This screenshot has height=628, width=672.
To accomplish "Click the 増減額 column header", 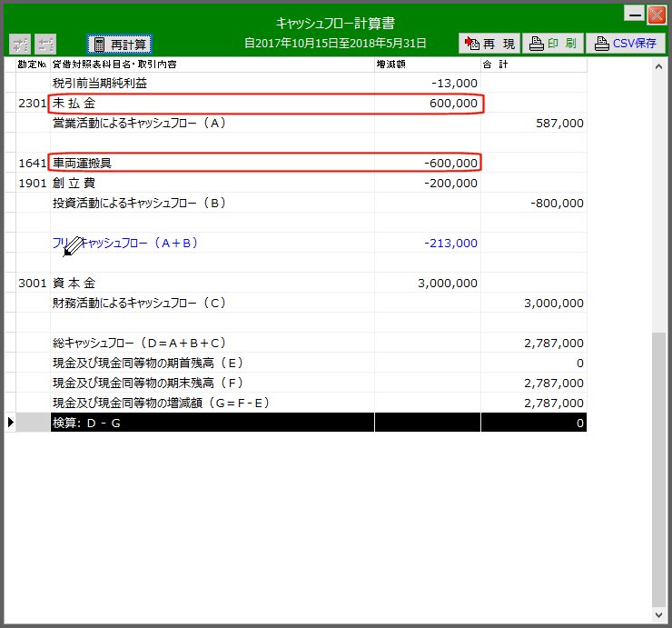I will tap(427, 65).
